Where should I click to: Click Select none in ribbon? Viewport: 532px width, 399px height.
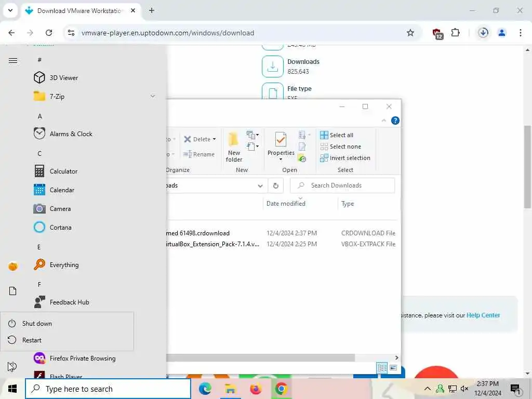coord(341,147)
